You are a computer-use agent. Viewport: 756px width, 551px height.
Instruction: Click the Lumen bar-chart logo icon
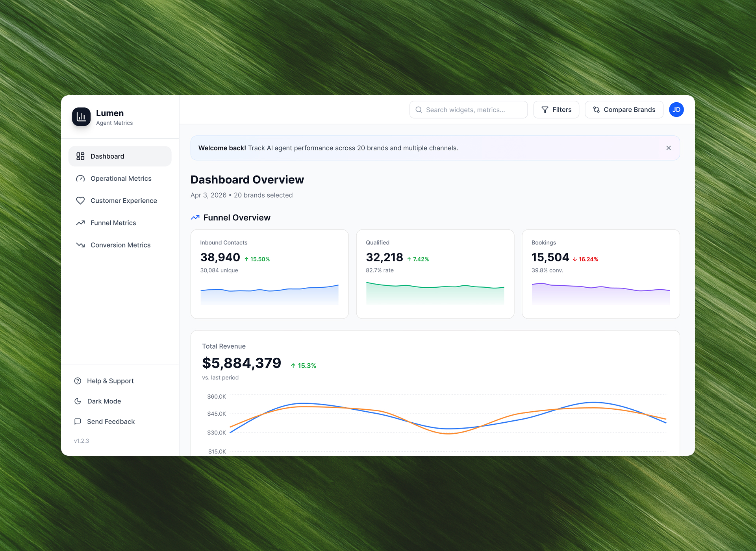[81, 117]
